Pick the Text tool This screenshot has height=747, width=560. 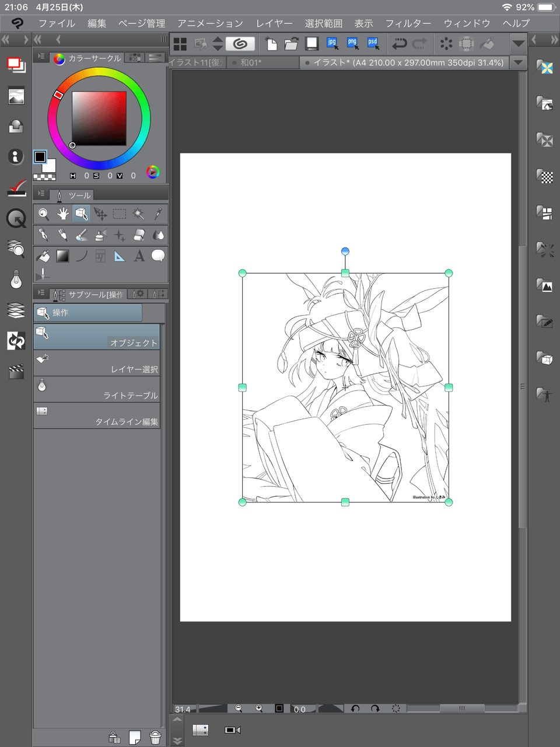(139, 256)
